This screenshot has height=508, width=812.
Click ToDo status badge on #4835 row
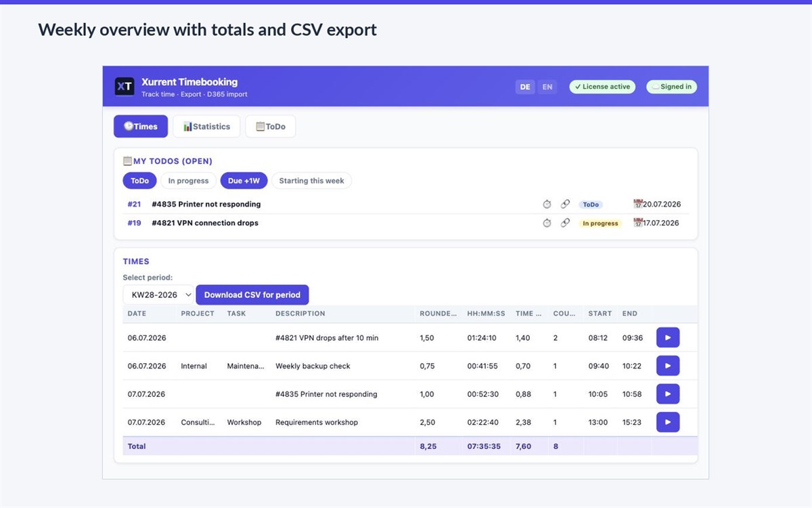click(x=591, y=205)
